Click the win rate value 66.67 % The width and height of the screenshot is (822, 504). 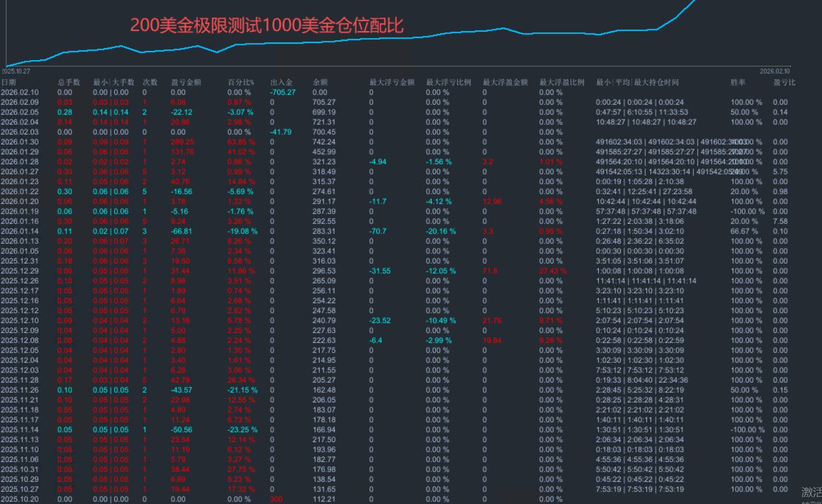tap(744, 231)
